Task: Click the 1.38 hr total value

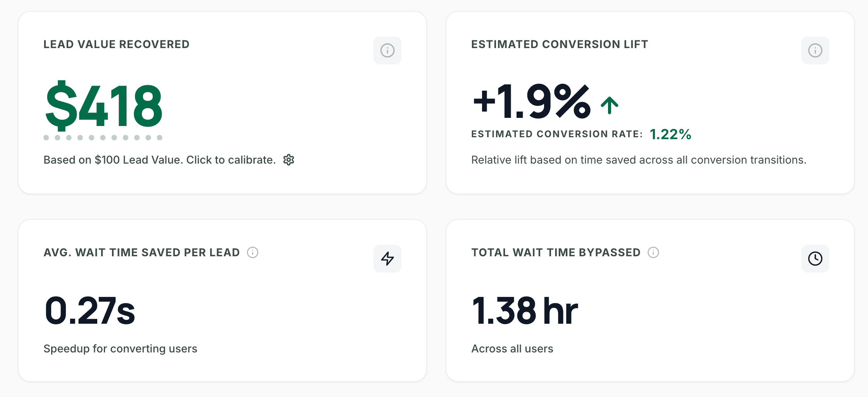Action: (x=525, y=309)
